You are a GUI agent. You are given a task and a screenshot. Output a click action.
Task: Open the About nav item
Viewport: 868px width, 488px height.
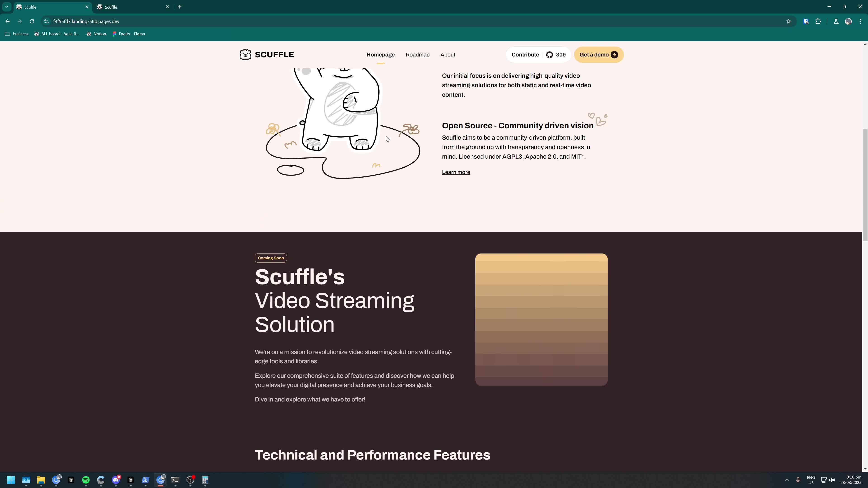(448, 55)
